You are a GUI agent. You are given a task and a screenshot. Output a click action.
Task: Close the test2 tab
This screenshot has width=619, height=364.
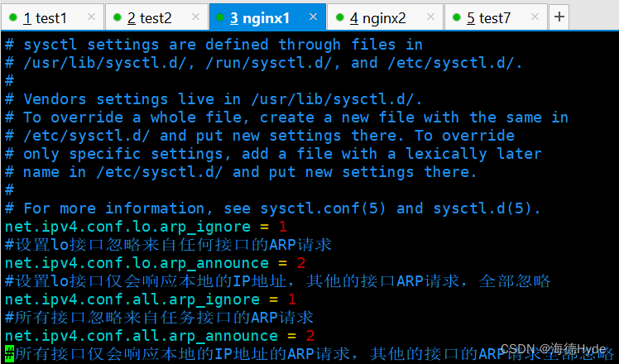(x=195, y=17)
